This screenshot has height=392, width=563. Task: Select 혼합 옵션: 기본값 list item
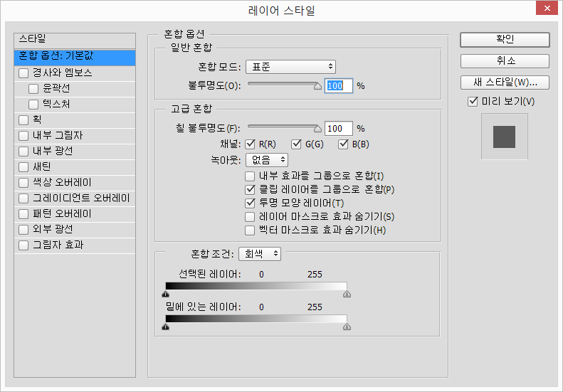tap(74, 56)
